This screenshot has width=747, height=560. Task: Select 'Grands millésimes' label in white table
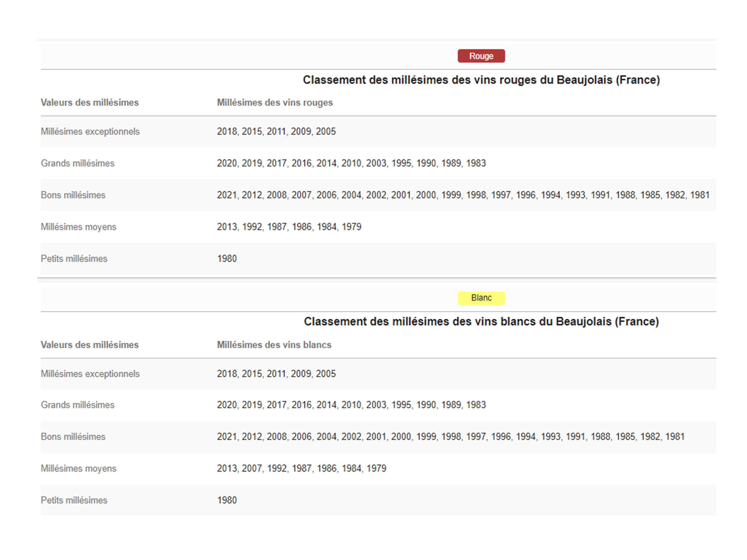pyautogui.click(x=78, y=405)
